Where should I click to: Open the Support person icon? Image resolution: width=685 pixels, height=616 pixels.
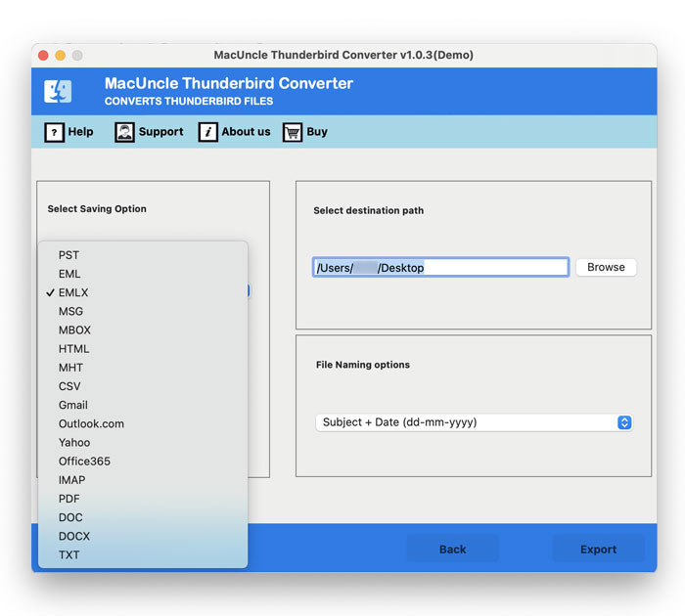[x=124, y=132]
